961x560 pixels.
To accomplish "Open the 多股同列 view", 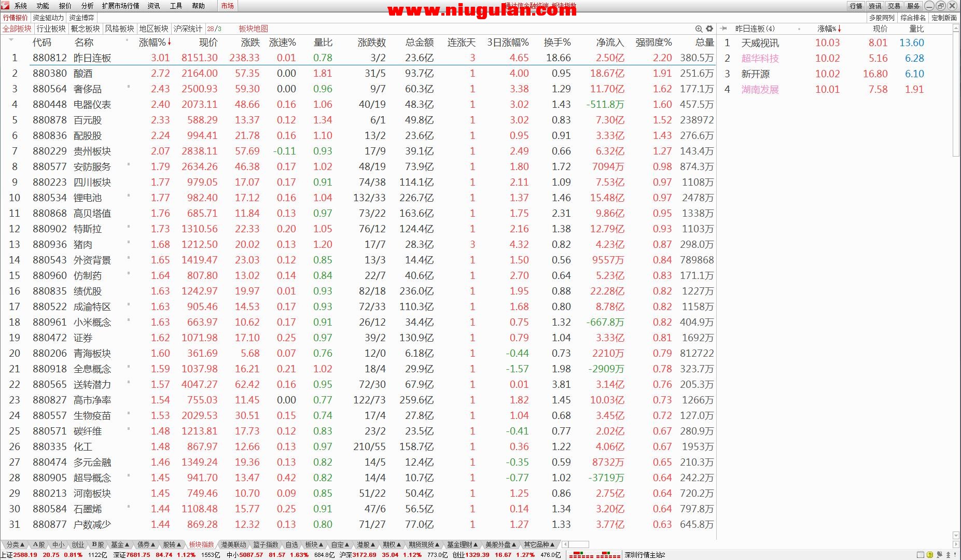I will pyautogui.click(x=882, y=18).
